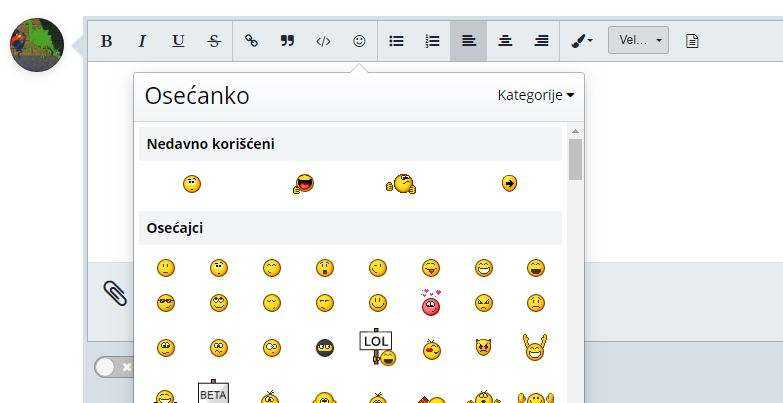Image resolution: width=783 pixels, height=403 pixels.
Task: Align text to the left
Action: tap(468, 41)
